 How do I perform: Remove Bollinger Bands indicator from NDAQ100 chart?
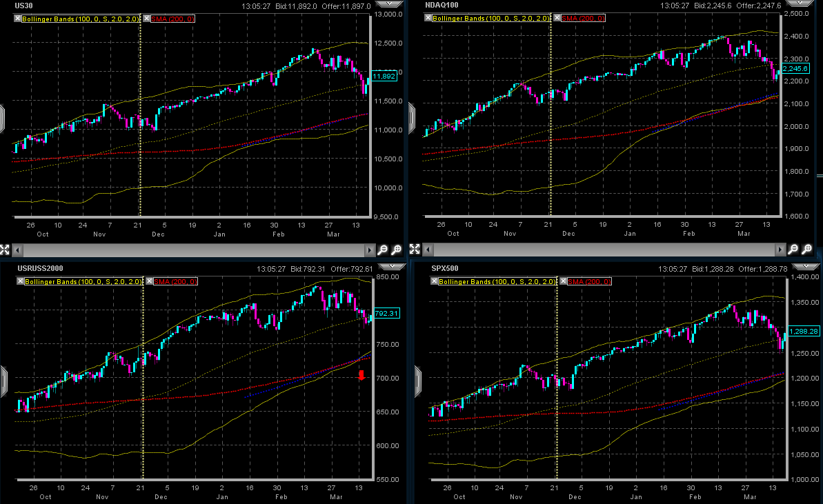coord(428,18)
